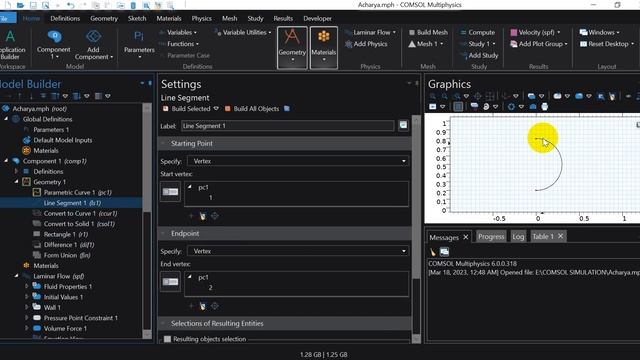Click the image snapshot icon in the Graphics toolbar

533,107
